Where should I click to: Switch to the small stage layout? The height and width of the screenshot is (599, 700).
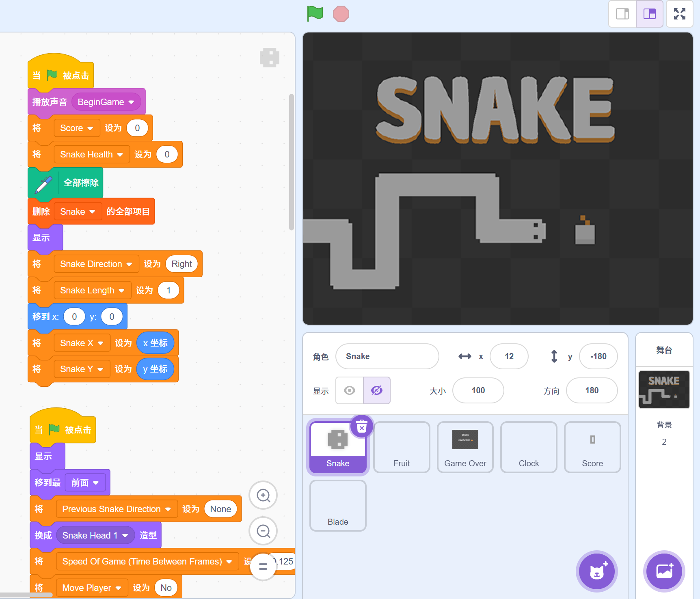[622, 14]
